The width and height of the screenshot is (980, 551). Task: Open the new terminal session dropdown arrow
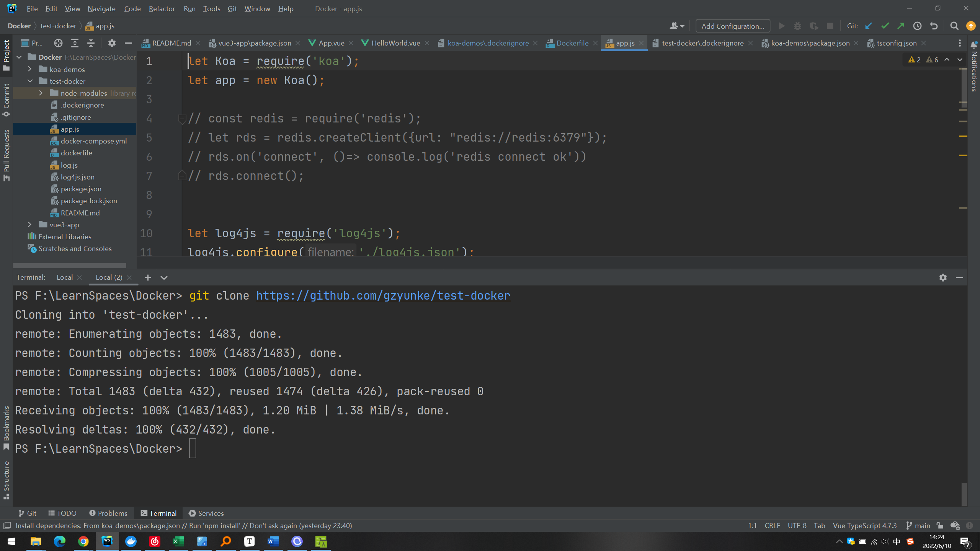click(x=164, y=277)
